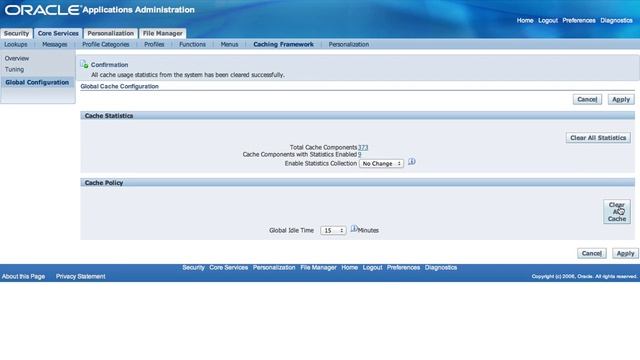Open the Personalization top tab
This screenshot has height=360, width=640.
coord(111,33)
